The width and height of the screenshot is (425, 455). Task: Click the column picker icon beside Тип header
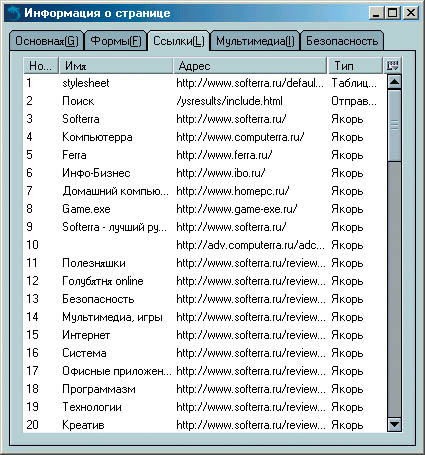pos(392,66)
